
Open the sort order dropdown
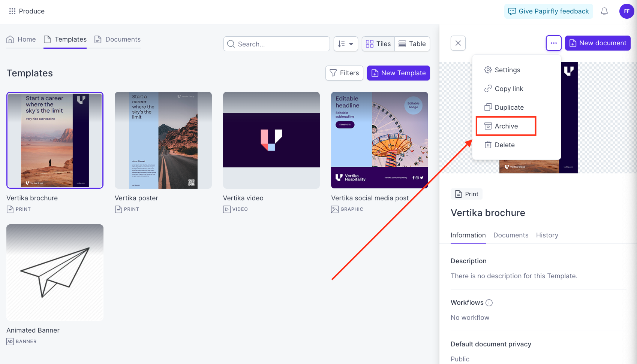(346, 44)
